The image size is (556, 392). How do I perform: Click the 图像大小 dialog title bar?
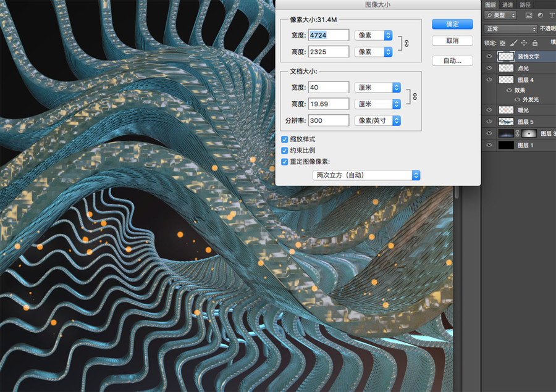pyautogui.click(x=377, y=4)
